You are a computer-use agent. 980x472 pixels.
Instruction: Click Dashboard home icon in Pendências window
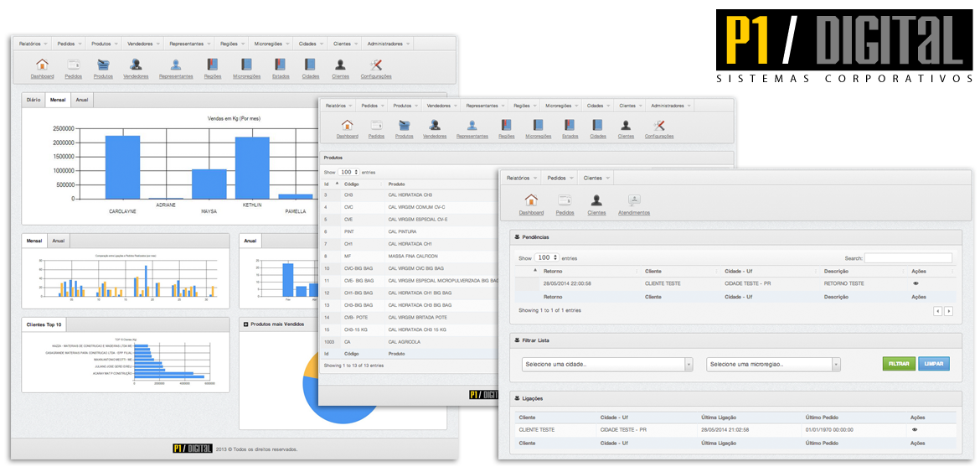click(x=531, y=201)
